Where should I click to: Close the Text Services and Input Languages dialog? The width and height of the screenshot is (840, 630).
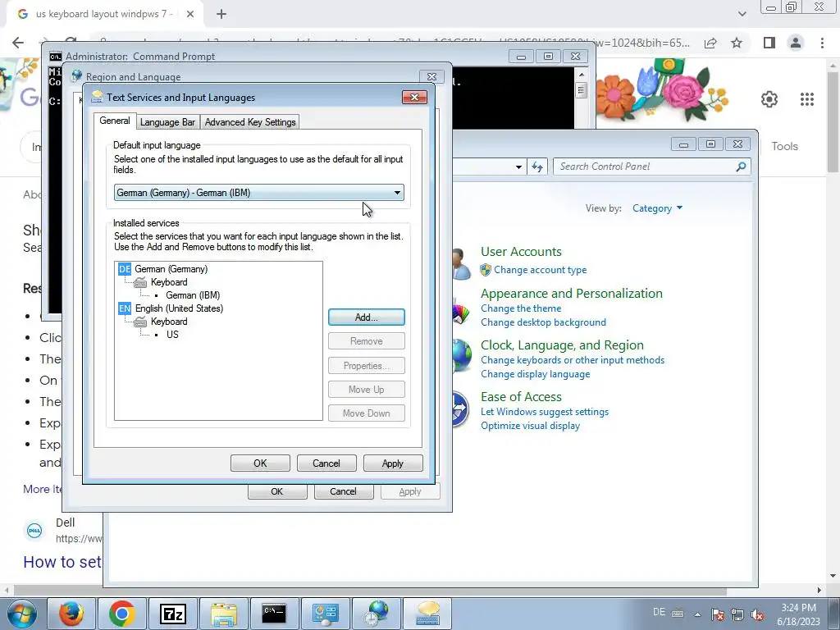click(x=414, y=97)
